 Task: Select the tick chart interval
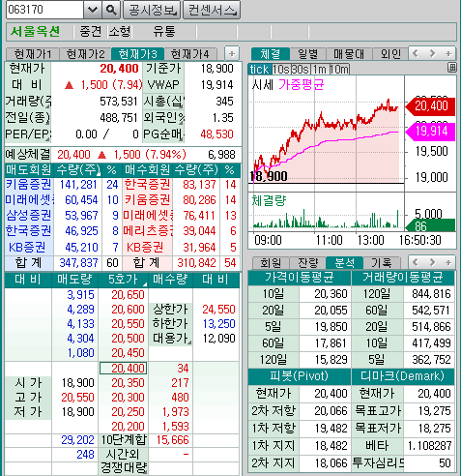pos(259,69)
